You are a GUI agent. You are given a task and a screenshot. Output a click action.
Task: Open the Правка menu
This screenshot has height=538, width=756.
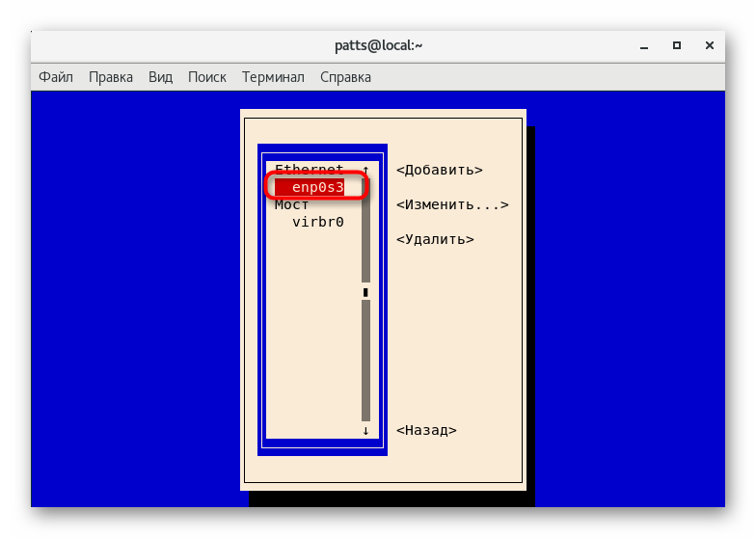(110, 77)
